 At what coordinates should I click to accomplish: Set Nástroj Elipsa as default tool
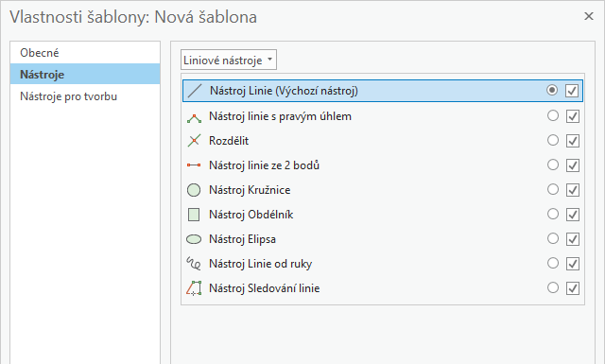click(553, 238)
